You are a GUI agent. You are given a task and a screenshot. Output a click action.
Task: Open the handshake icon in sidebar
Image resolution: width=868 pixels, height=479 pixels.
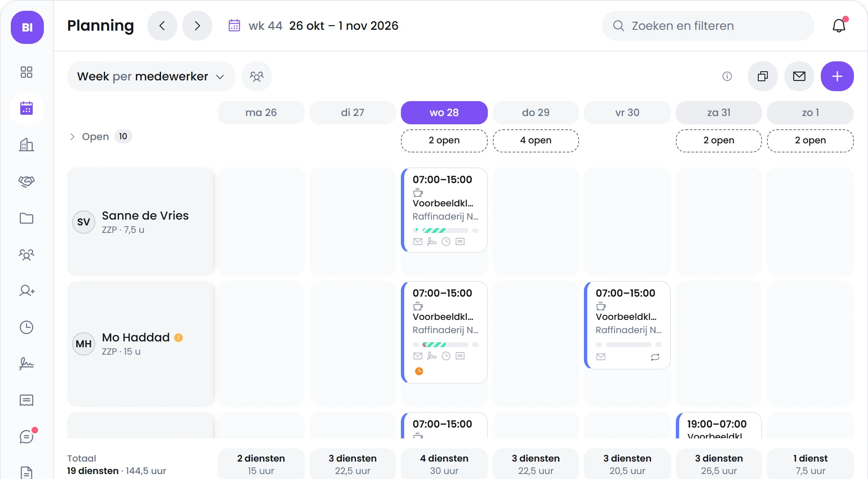pyautogui.click(x=27, y=181)
